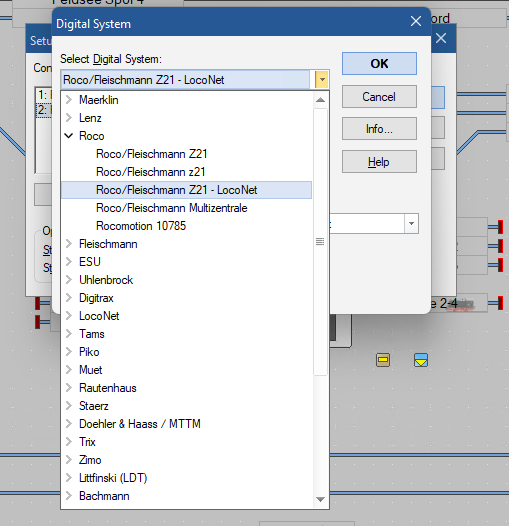
Task: Click the dropdown list scroll down arrow
Action: click(x=320, y=499)
